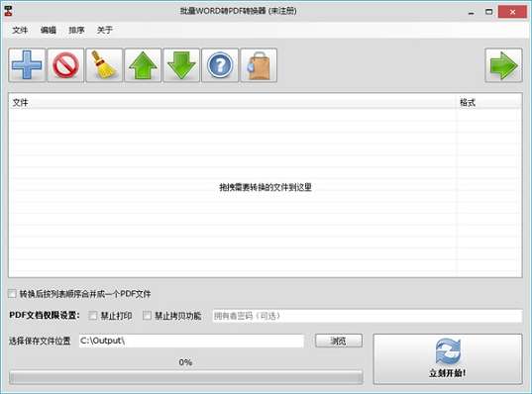The image size is (532, 394).
Task: Click the red remove file icon
Action: click(x=65, y=65)
